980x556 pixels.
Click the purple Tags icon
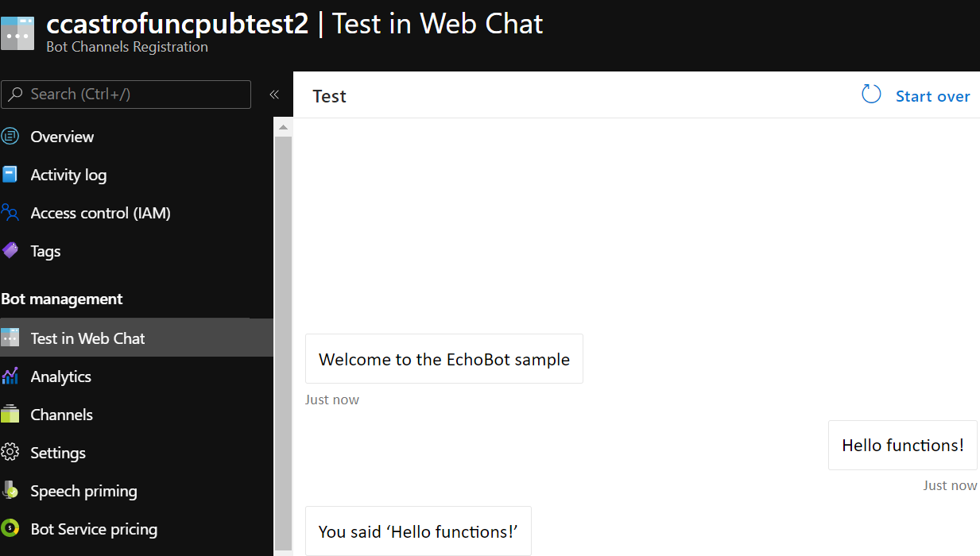10,251
